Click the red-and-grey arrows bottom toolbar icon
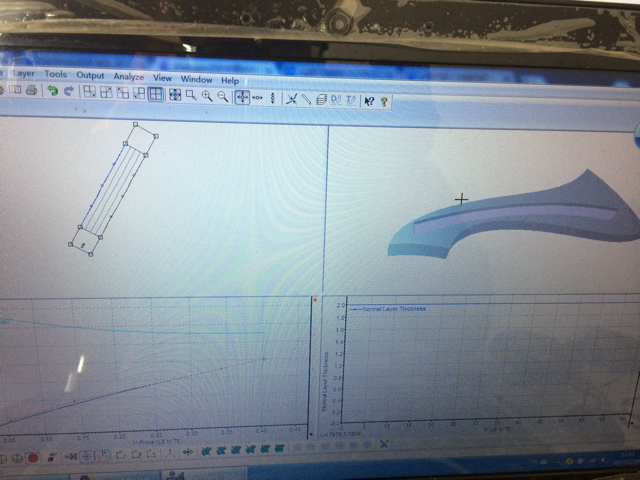Image resolution: width=640 pixels, height=480 pixels. [x=71, y=457]
